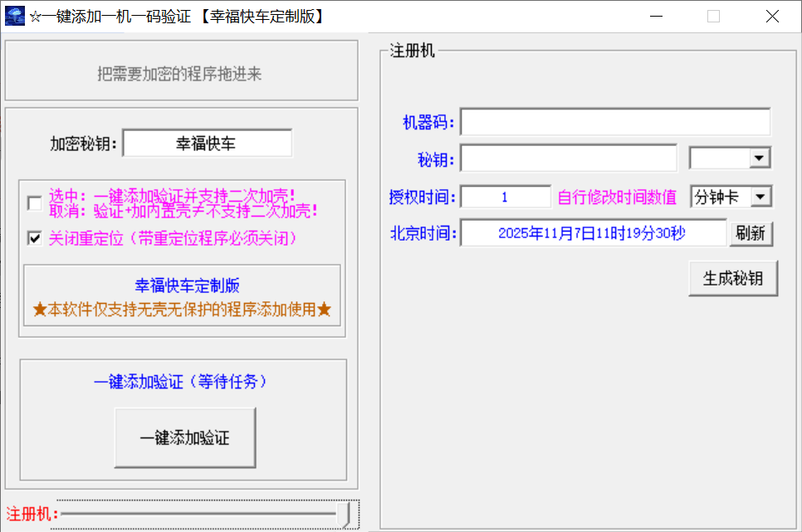Click inside the 秘钥 input field
Screen dimensions: 802x532
click(x=568, y=158)
